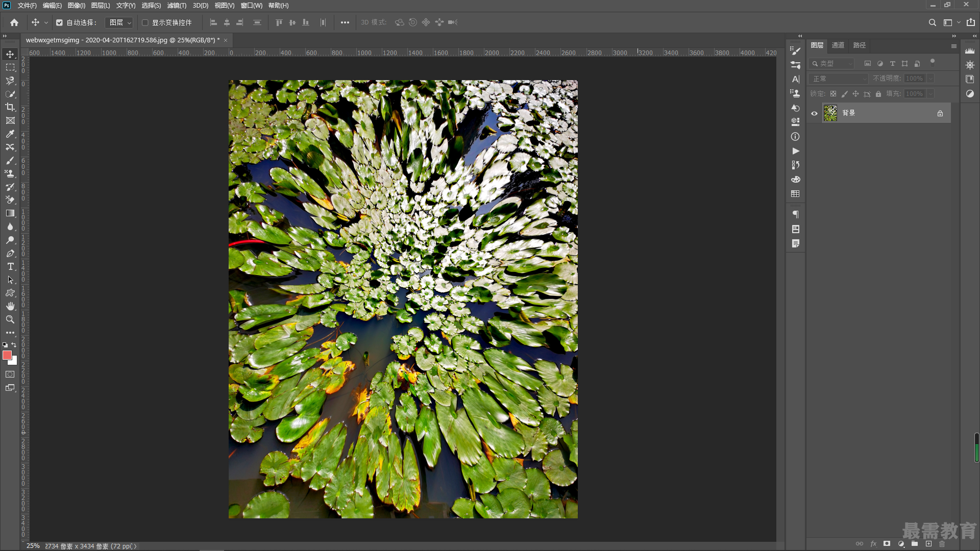Select the Path Selection tool
The height and width of the screenshot is (551, 980).
(x=10, y=280)
